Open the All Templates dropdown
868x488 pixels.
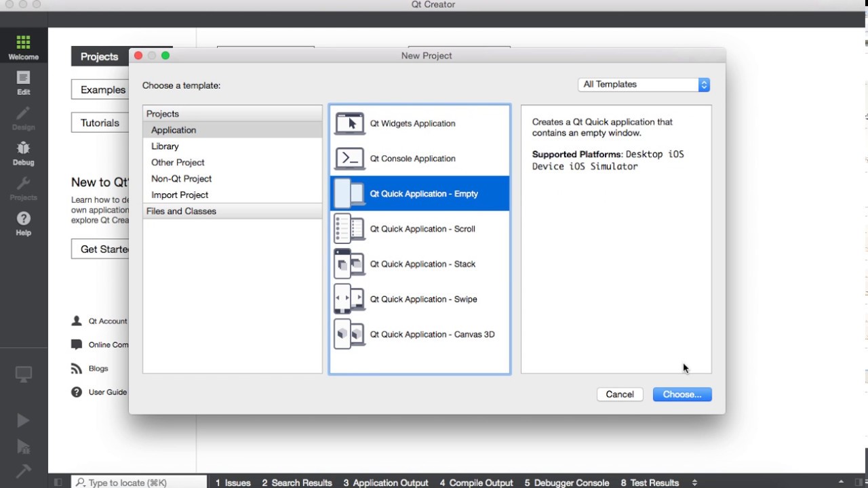644,85
